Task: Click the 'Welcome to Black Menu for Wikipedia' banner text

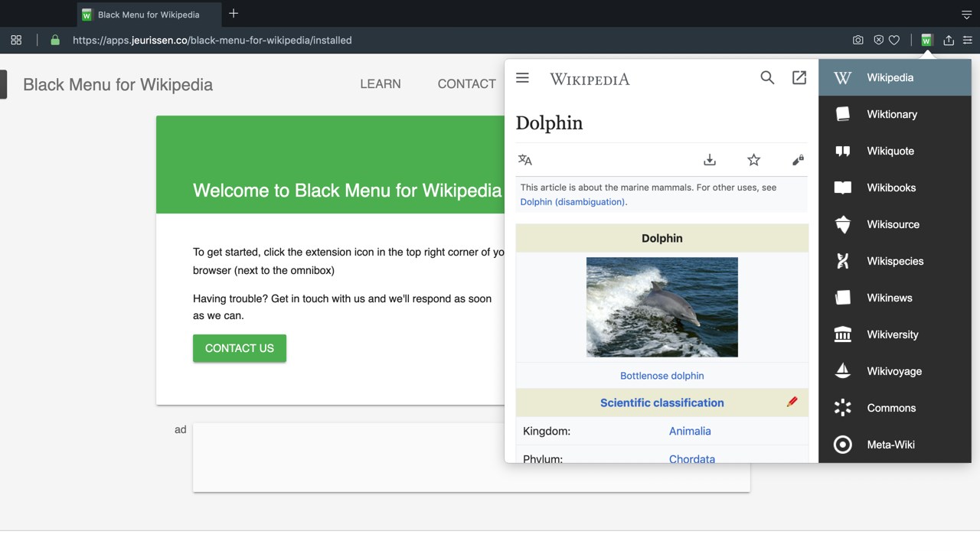Action: click(347, 191)
